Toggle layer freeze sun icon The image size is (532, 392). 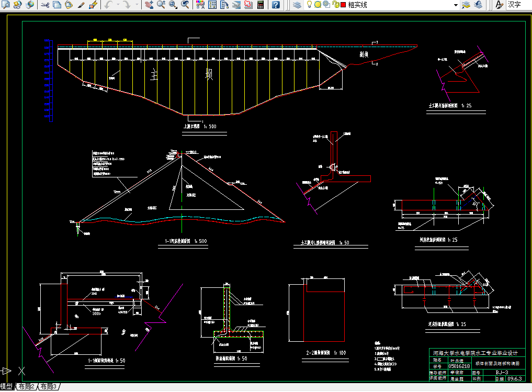click(x=318, y=5)
